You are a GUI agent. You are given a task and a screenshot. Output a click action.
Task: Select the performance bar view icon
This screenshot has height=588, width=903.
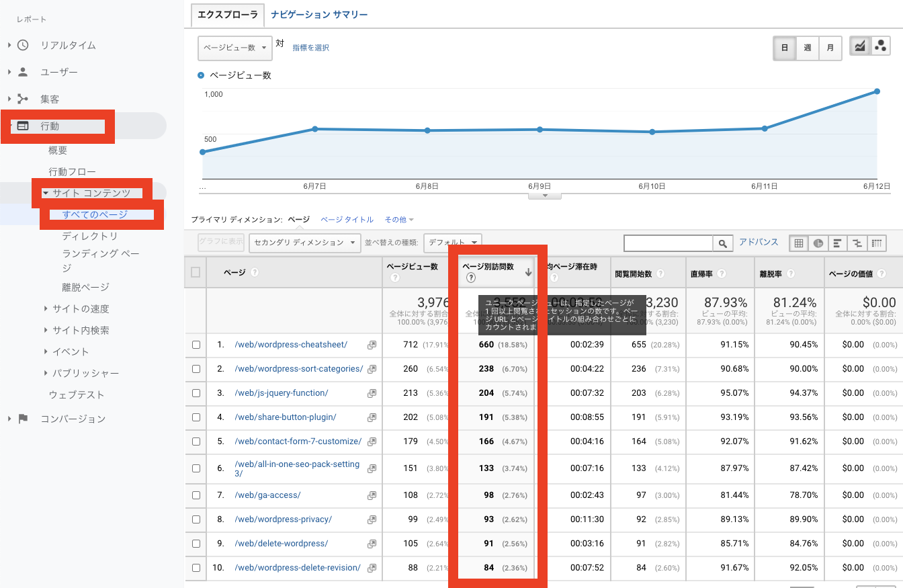838,243
